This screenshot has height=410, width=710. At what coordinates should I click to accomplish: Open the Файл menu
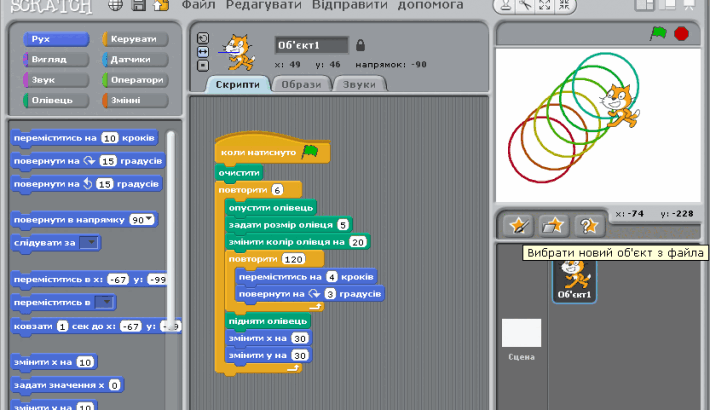pos(198,5)
